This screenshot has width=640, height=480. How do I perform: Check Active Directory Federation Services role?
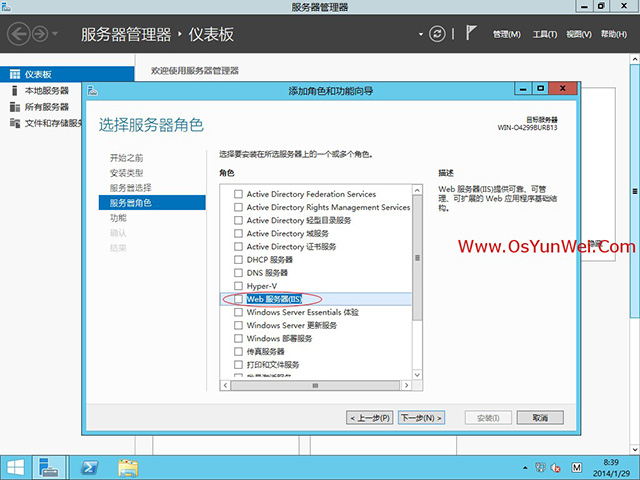(x=238, y=194)
